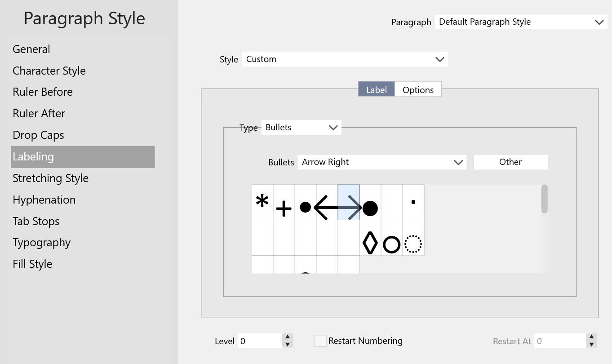Viewport: 612px width, 364px height.
Task: Click the Other button
Action: click(x=510, y=162)
